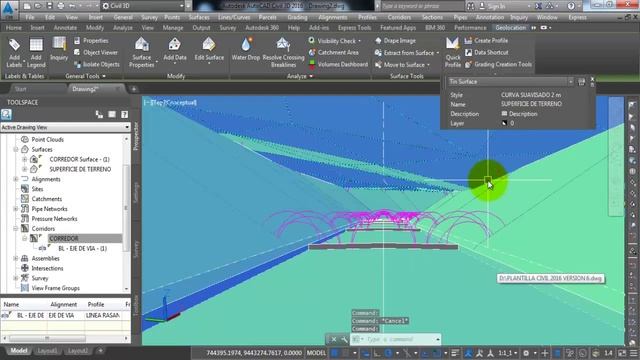Screen dimensions: 640x360
Task: Click the Properties ribbon button
Action: click(91, 40)
